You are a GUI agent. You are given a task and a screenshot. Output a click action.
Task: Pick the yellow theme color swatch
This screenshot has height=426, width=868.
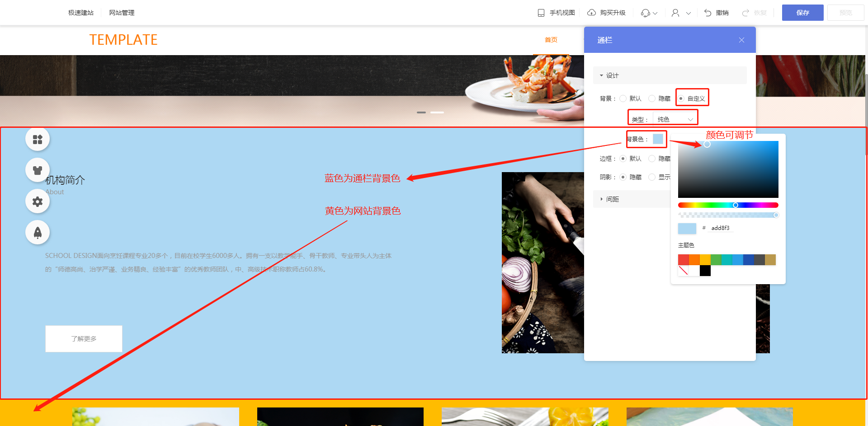point(705,260)
